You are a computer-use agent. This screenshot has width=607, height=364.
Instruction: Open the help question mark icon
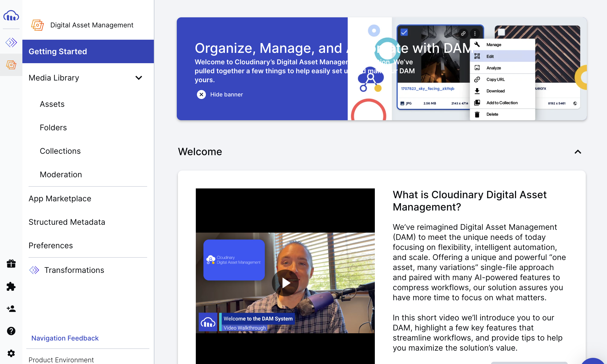point(11,331)
